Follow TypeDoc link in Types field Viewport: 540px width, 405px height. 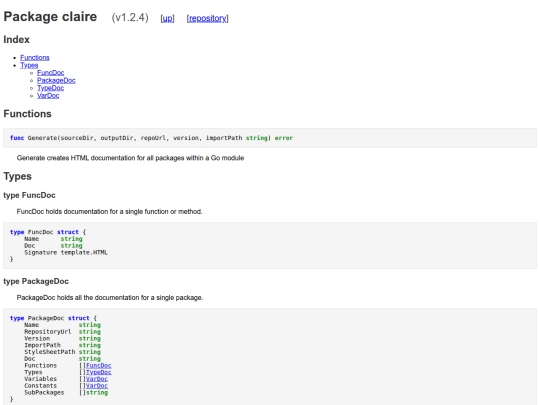pyautogui.click(x=98, y=372)
